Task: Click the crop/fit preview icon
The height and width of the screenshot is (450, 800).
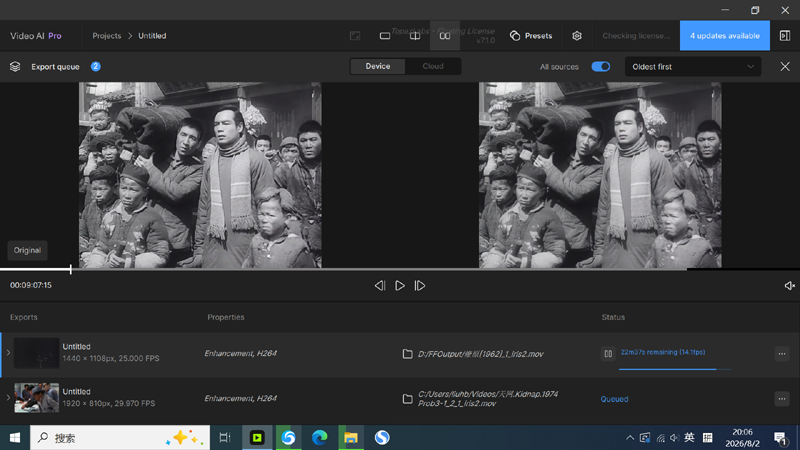Action: pos(355,36)
